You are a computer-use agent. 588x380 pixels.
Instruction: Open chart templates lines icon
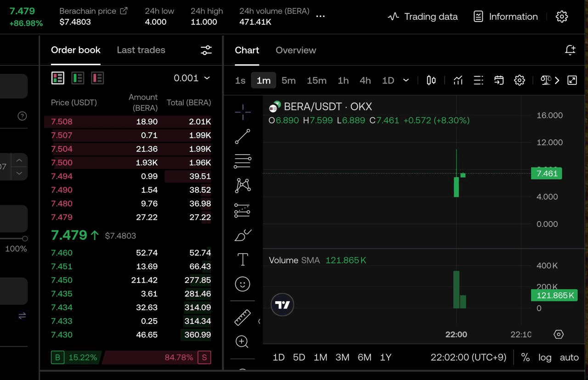[x=478, y=80]
